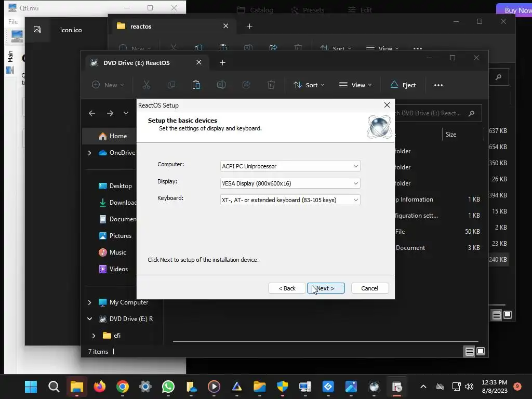Close the reactos tab in back window
The height and width of the screenshot is (399, 532).
click(225, 26)
